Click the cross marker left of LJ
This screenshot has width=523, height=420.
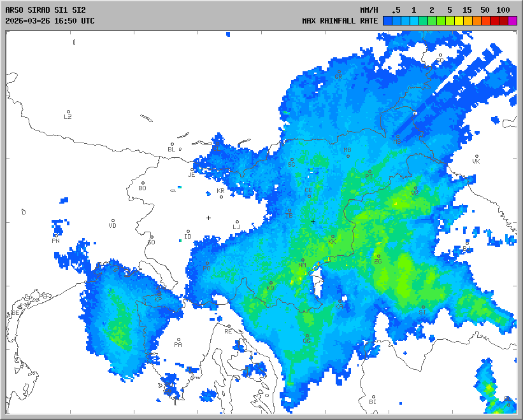208,218
